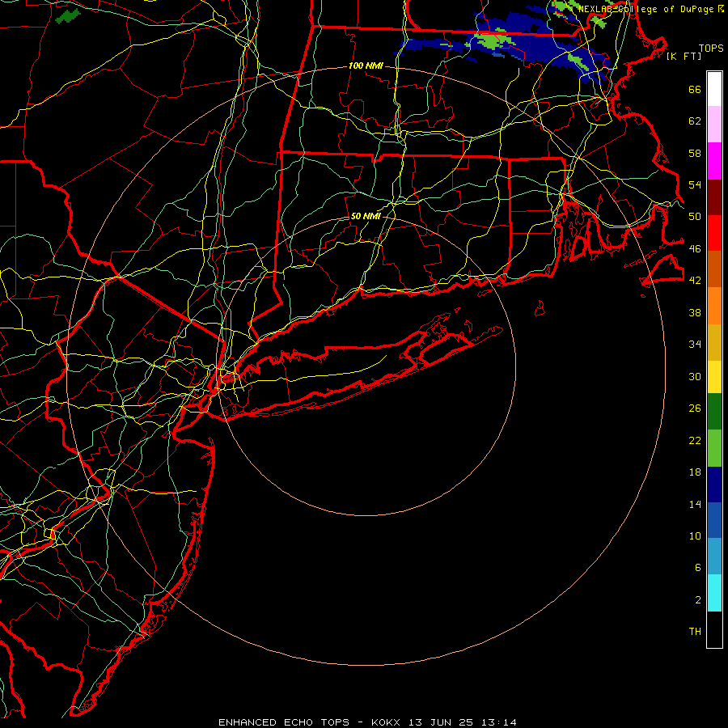Click the "100 NMI" range ring label
Image resolution: width=728 pixels, height=728 pixels.
pyautogui.click(x=366, y=66)
